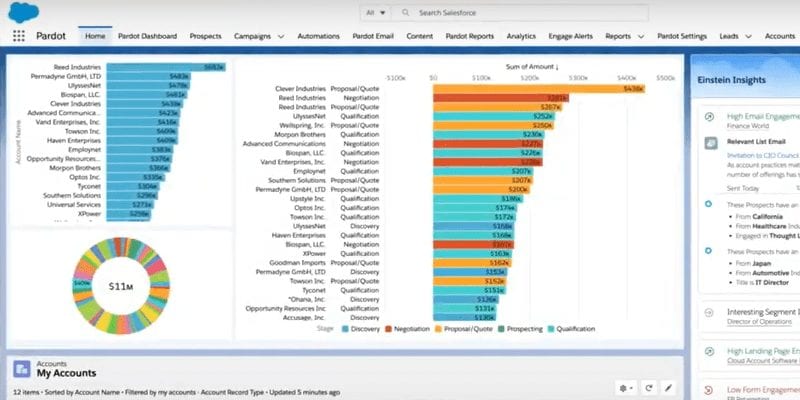Open the Engage Alerts tab
The width and height of the screenshot is (800, 400).
[570, 36]
